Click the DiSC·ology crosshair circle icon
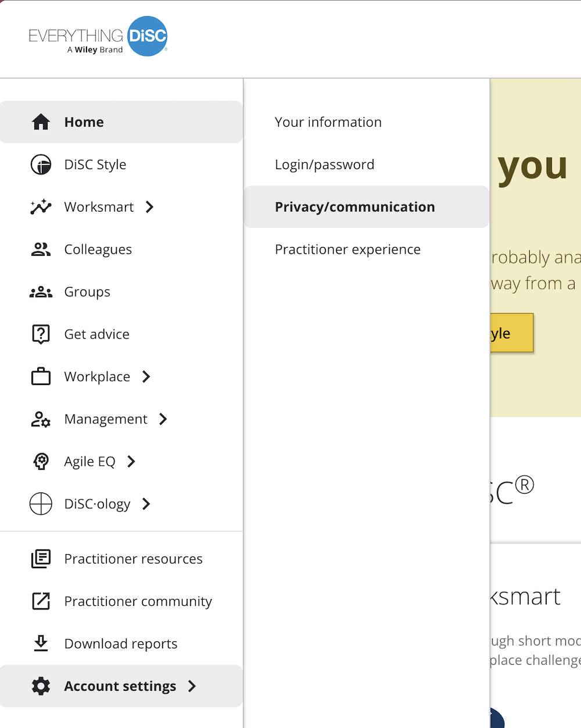Screen dimensions: 581x728 pyautogui.click(x=41, y=504)
